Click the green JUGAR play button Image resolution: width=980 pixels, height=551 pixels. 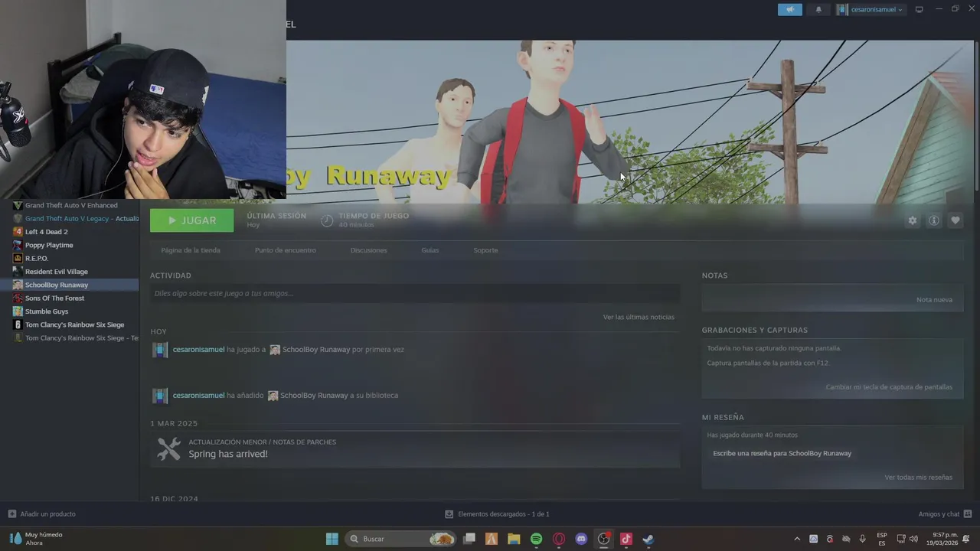[192, 220]
